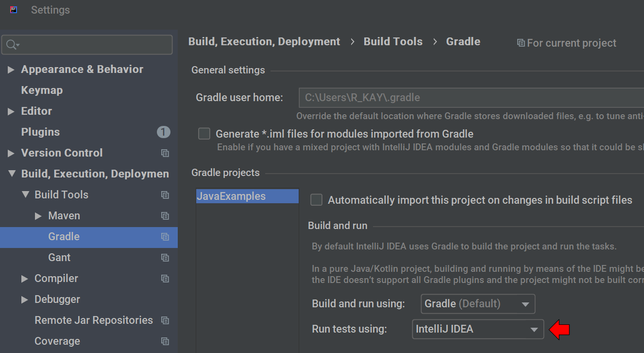
Task: Click the Gradle user home label
Action: (x=239, y=98)
